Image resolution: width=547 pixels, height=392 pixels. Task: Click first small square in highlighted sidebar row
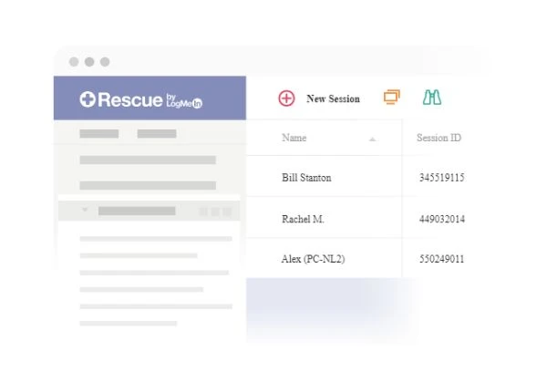[x=203, y=211]
